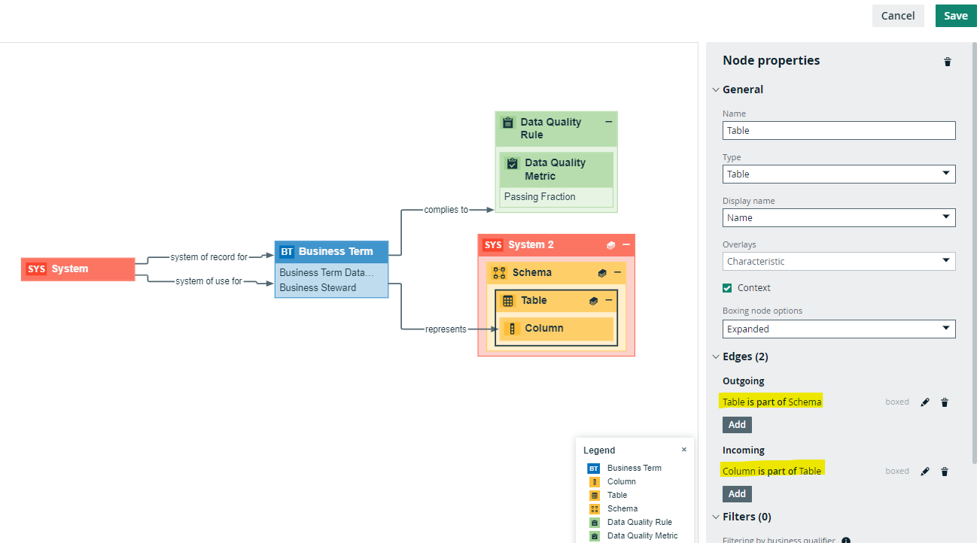
Task: Edit the 'Table is part of Schema' edge
Action: (x=925, y=402)
